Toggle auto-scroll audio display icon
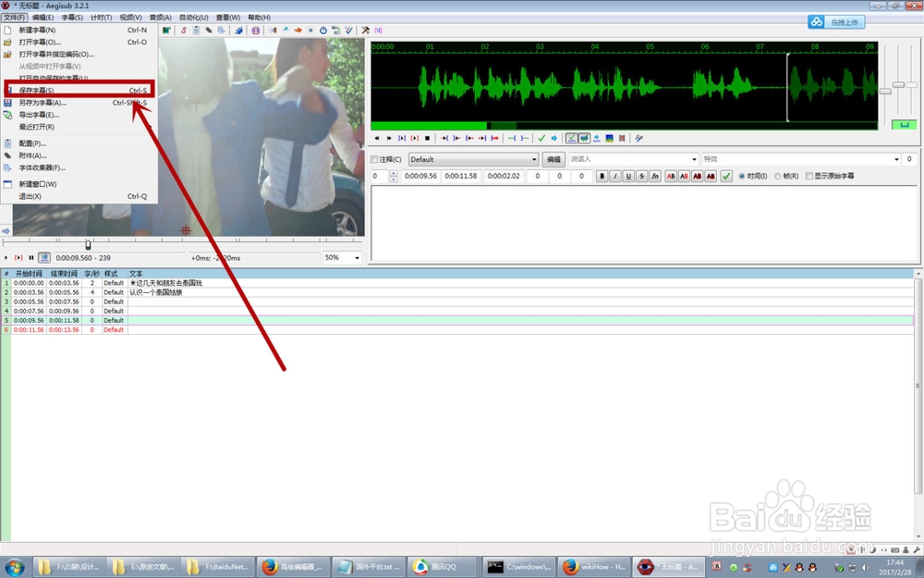 [596, 138]
